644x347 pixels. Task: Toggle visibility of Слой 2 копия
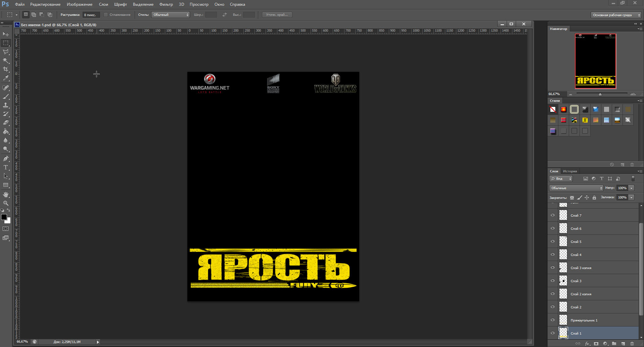tap(553, 294)
